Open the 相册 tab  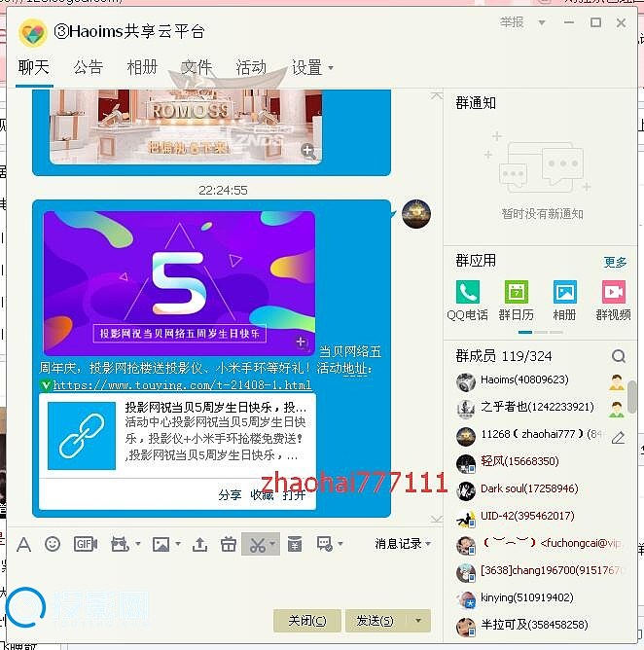pyautogui.click(x=142, y=67)
